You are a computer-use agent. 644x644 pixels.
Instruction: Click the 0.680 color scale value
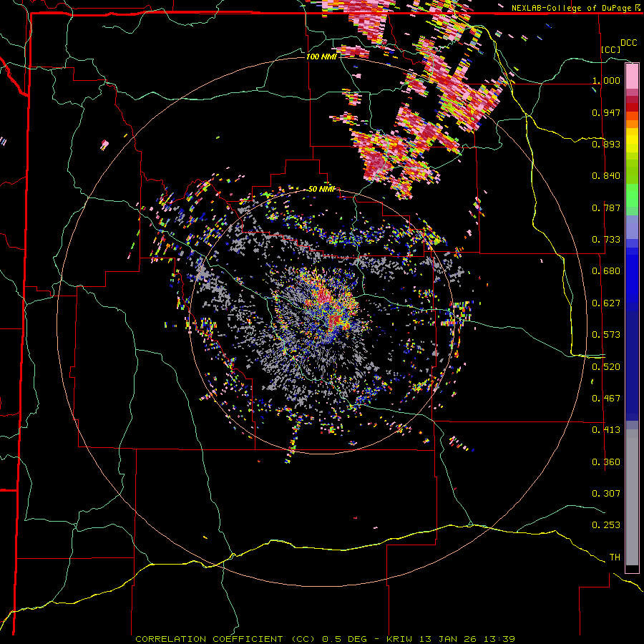[x=606, y=271]
